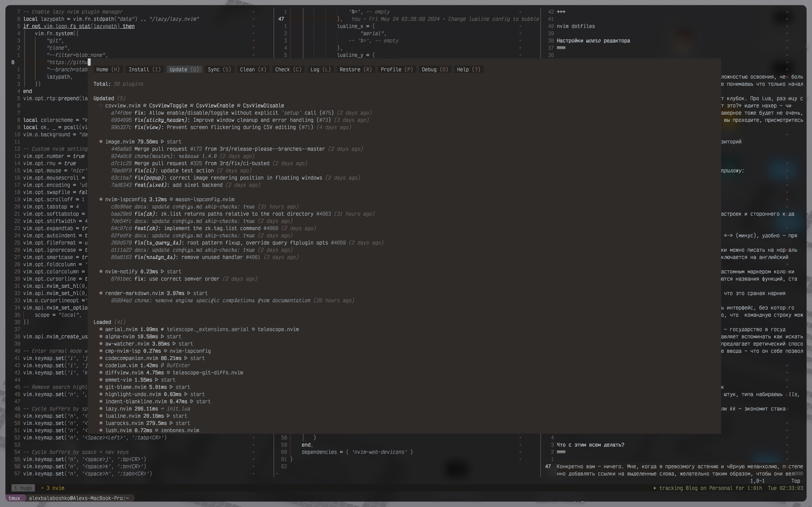812x507 pixels.
Task: Toggle the hollow circle beside csvview.nvim
Action: click(101, 106)
